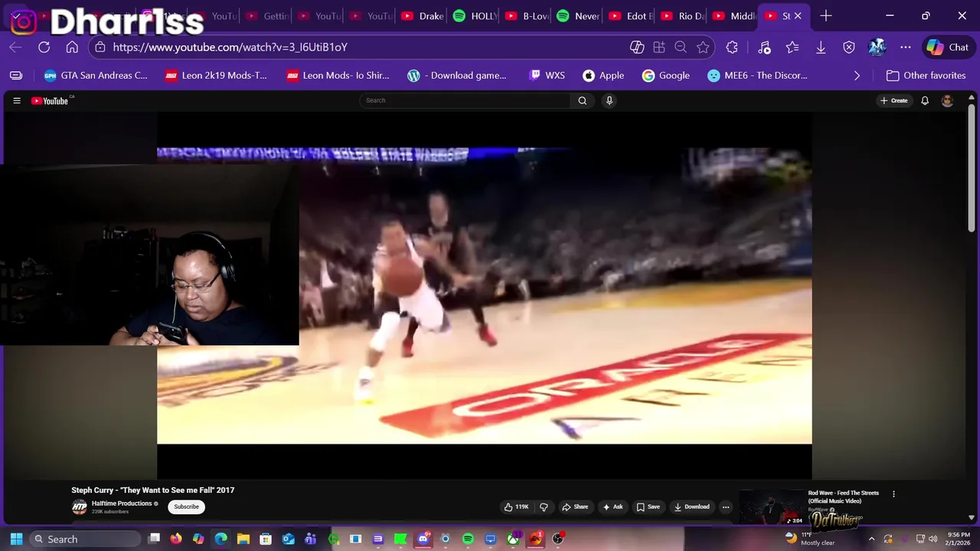980x551 pixels.
Task: Dislike the Steph Curry video
Action: click(x=544, y=507)
